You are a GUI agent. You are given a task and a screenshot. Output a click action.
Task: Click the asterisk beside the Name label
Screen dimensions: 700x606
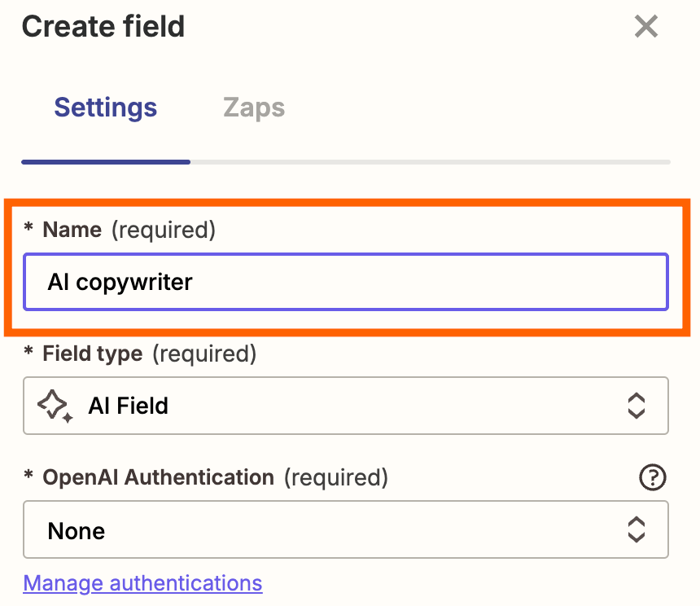[29, 231]
